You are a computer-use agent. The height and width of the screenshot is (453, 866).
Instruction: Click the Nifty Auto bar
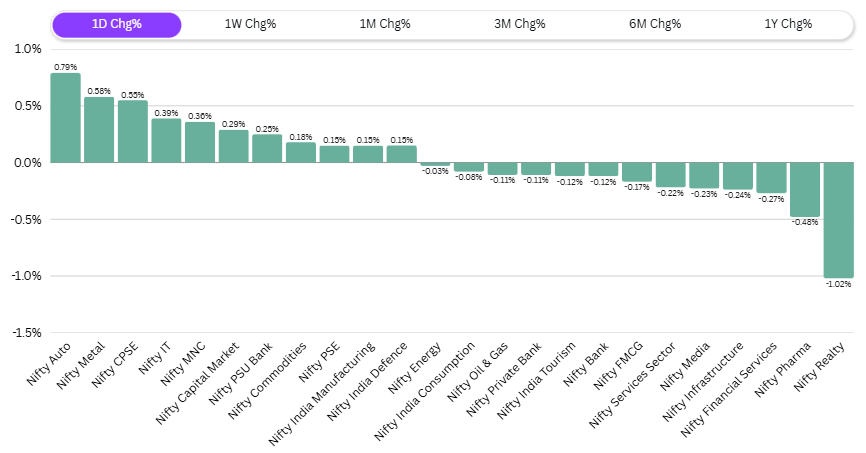tap(65, 118)
